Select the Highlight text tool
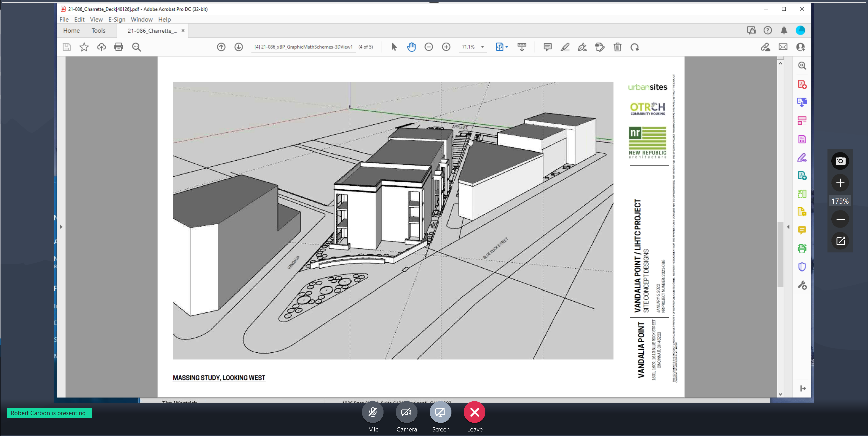The width and height of the screenshot is (868, 436). pos(565,47)
